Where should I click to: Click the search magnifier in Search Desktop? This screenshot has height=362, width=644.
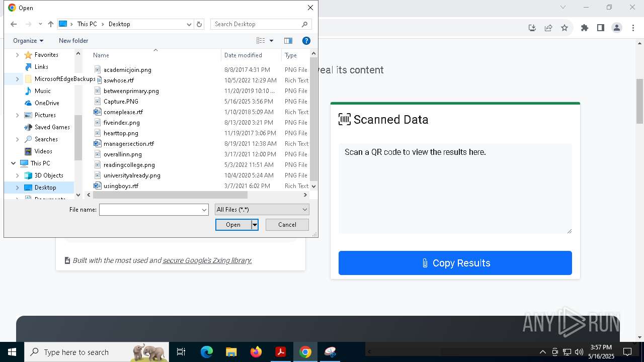[x=304, y=24]
